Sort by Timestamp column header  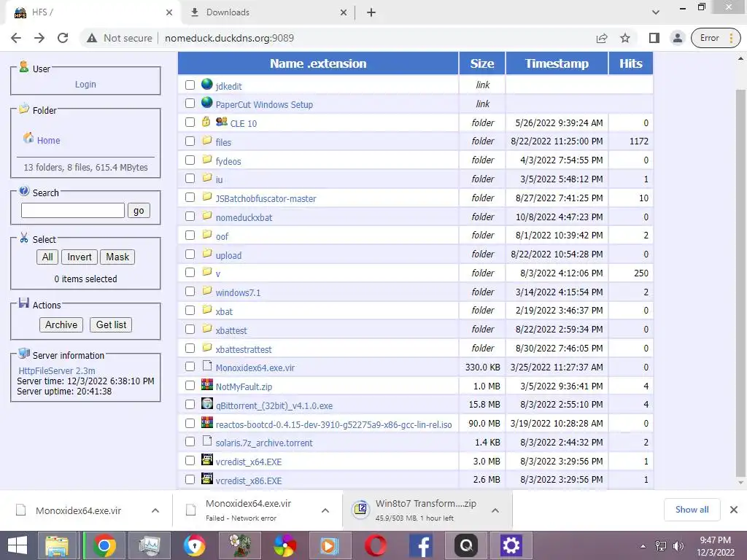pos(557,63)
